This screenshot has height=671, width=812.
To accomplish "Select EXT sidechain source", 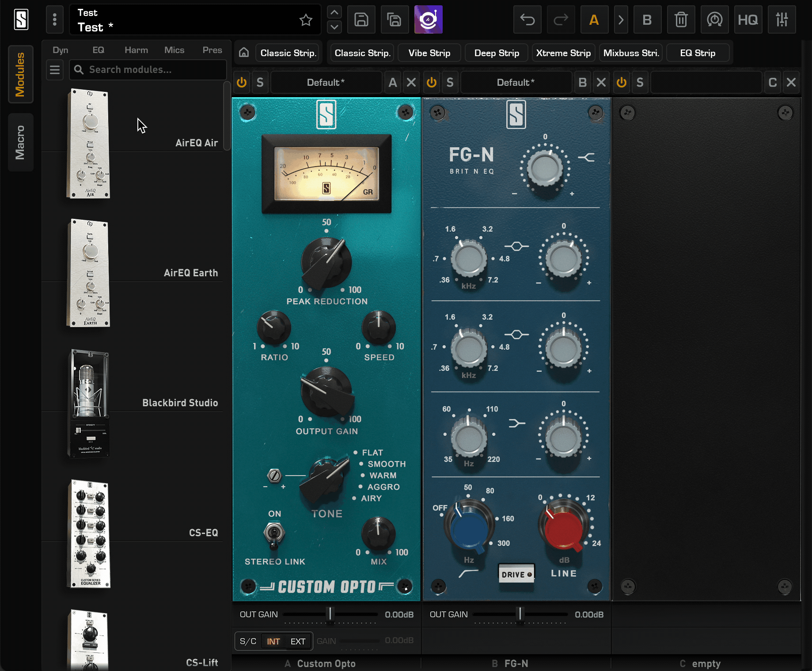I will tap(298, 641).
